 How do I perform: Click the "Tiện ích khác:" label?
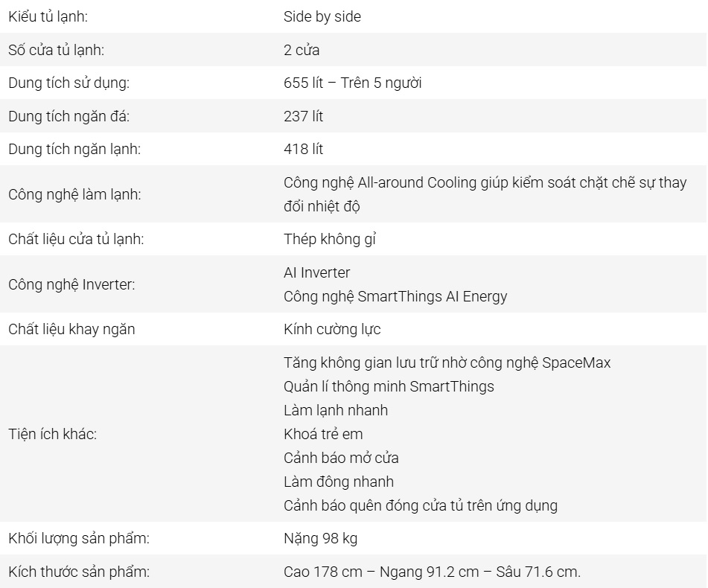pyautogui.click(x=53, y=435)
